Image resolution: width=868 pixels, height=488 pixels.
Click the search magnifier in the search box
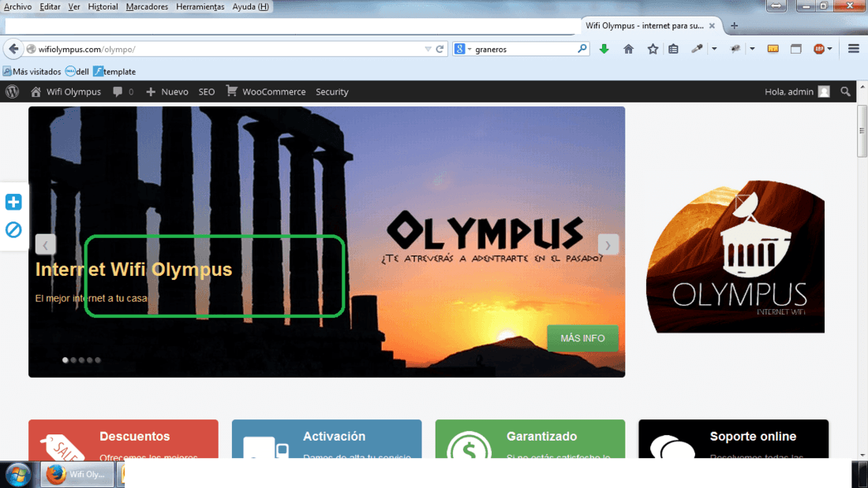tap(582, 49)
